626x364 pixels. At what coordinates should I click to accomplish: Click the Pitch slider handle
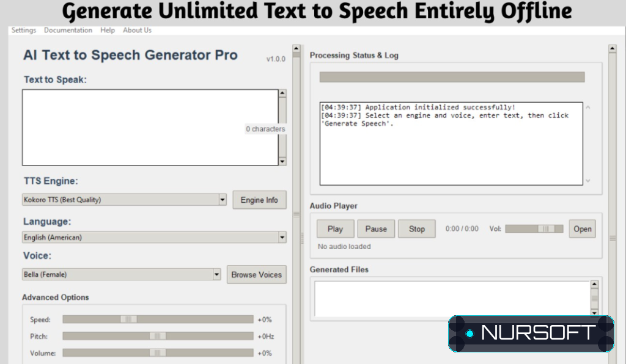click(158, 336)
